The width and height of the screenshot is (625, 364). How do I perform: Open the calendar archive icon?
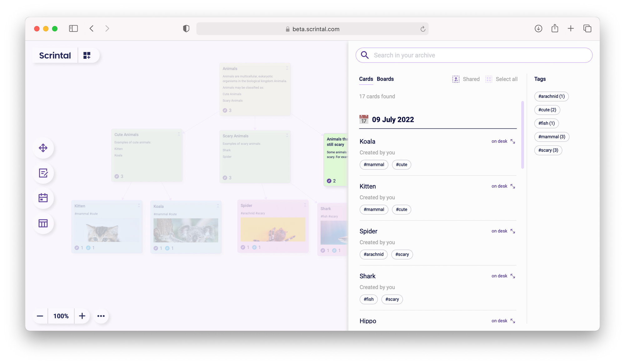pos(43,198)
